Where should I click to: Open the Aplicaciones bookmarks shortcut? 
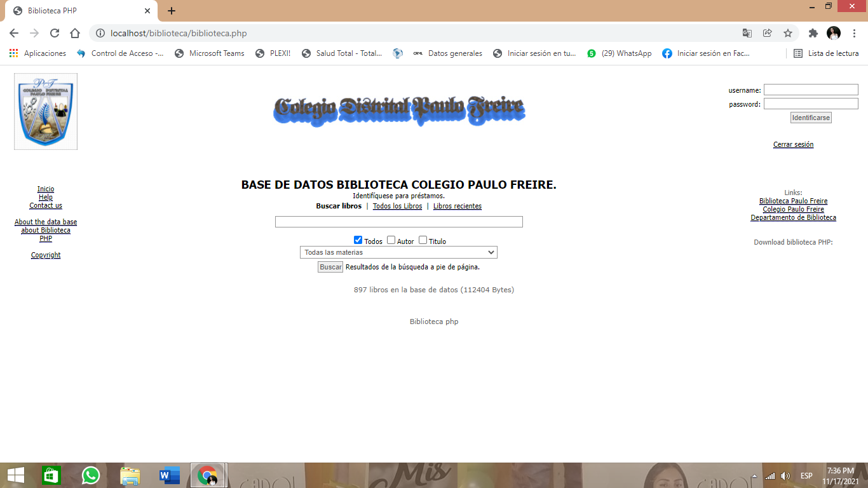point(38,53)
